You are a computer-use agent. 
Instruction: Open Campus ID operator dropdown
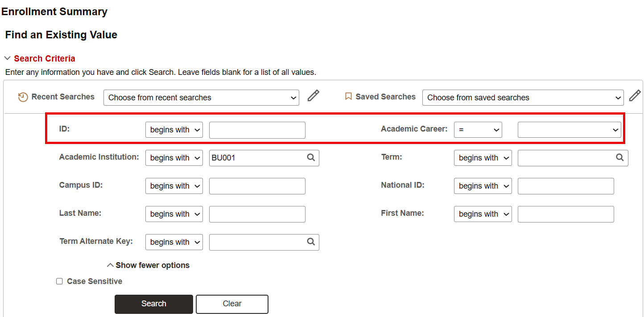(x=174, y=186)
